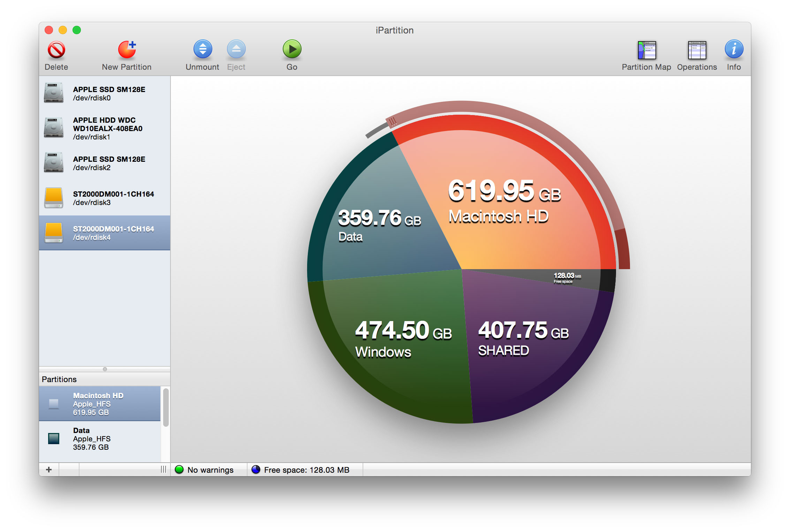The width and height of the screenshot is (790, 532).
Task: Select APPLE SSD SM128E /dev/rdisk2
Action: pyautogui.click(x=105, y=163)
